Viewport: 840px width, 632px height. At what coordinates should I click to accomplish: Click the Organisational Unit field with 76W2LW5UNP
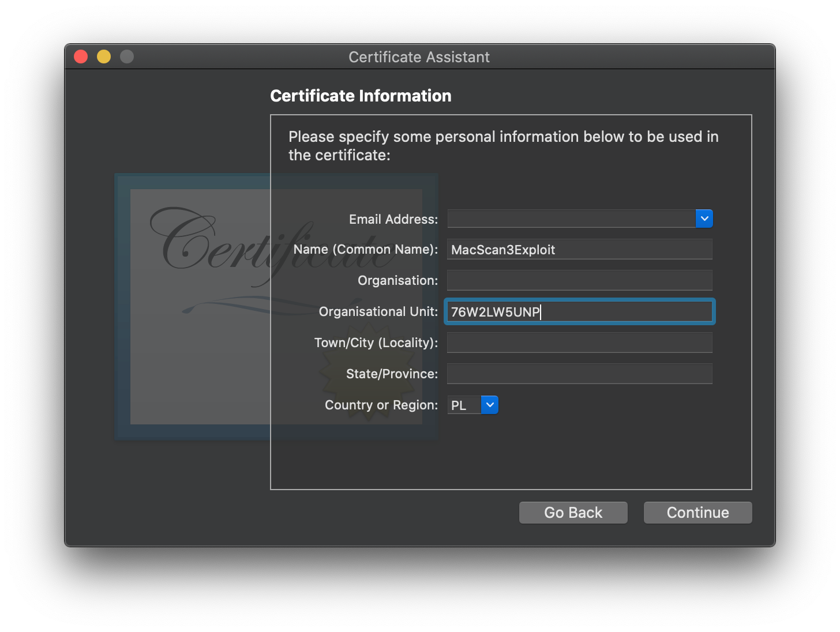click(579, 312)
